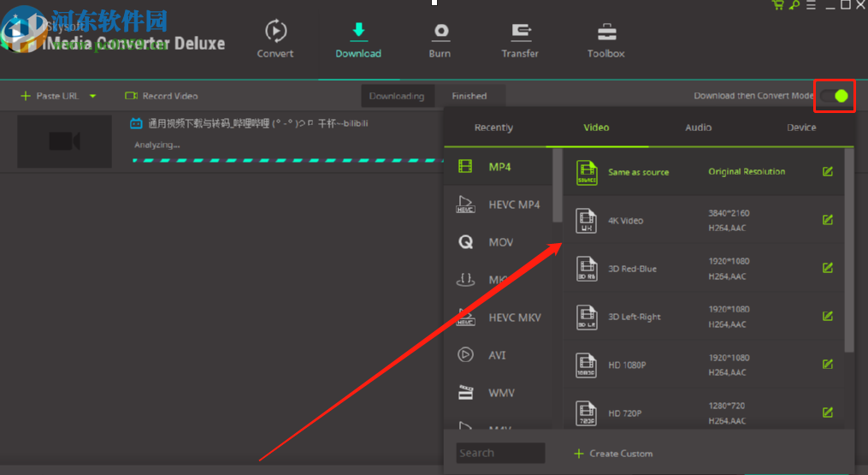
Task: Select the Audio format tab
Action: 699,128
